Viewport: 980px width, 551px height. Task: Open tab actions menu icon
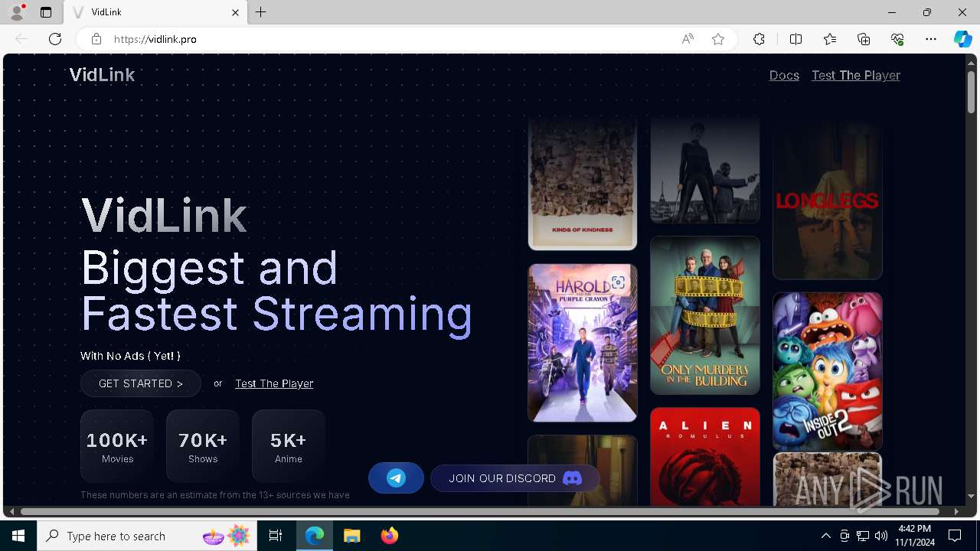[x=46, y=12]
